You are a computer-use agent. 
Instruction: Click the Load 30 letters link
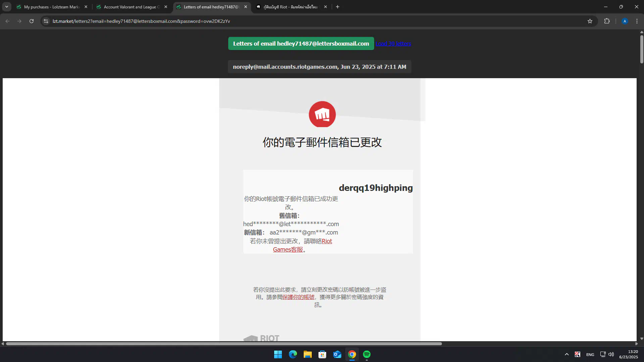(x=393, y=44)
